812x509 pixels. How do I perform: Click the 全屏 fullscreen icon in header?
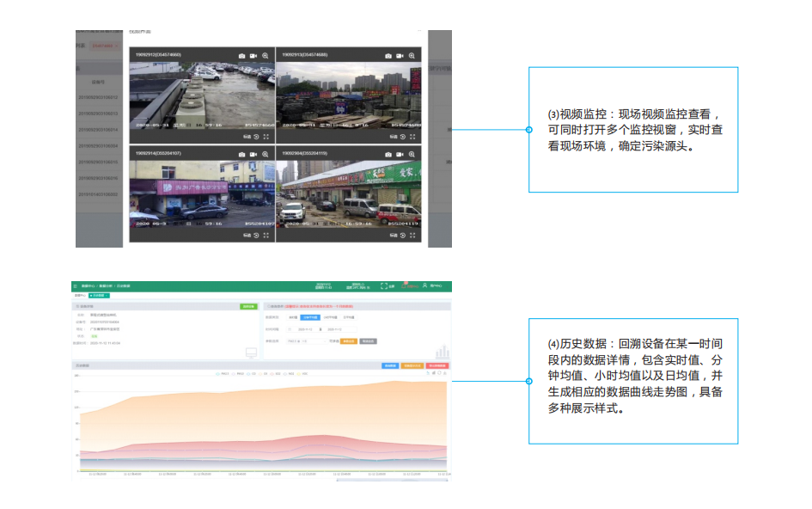tap(384, 286)
